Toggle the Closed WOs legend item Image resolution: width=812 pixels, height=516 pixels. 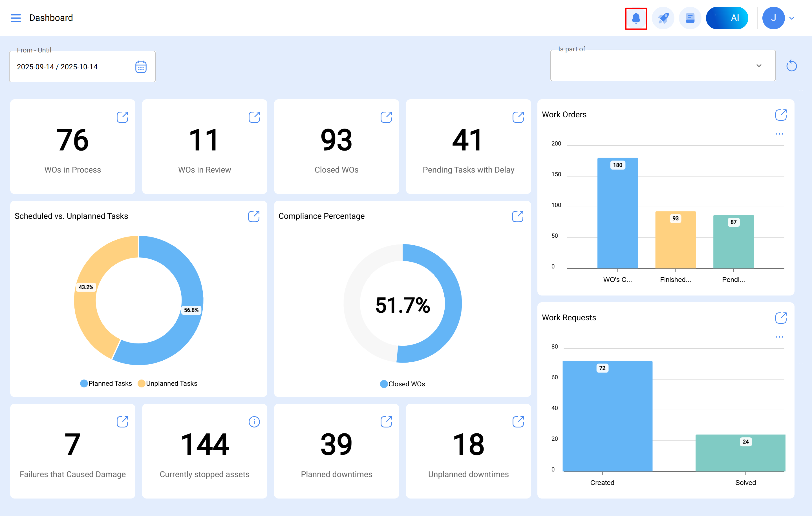[403, 384]
